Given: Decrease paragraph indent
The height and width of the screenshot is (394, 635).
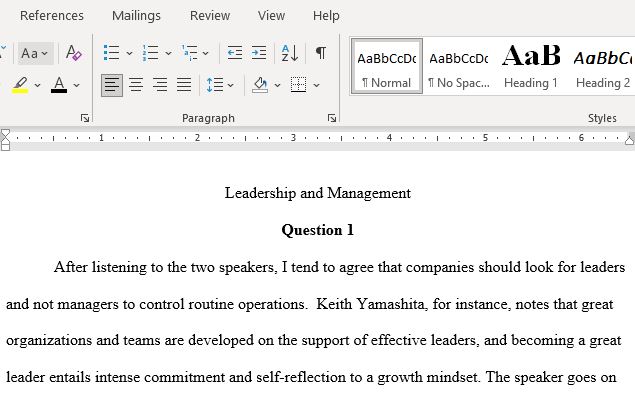Looking at the screenshot, I should tap(234, 53).
